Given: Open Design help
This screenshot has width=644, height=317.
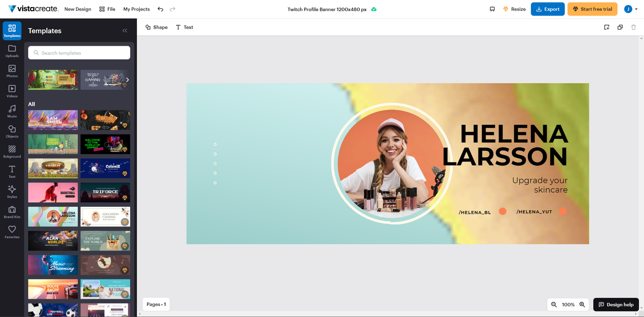Looking at the screenshot, I should click(616, 304).
